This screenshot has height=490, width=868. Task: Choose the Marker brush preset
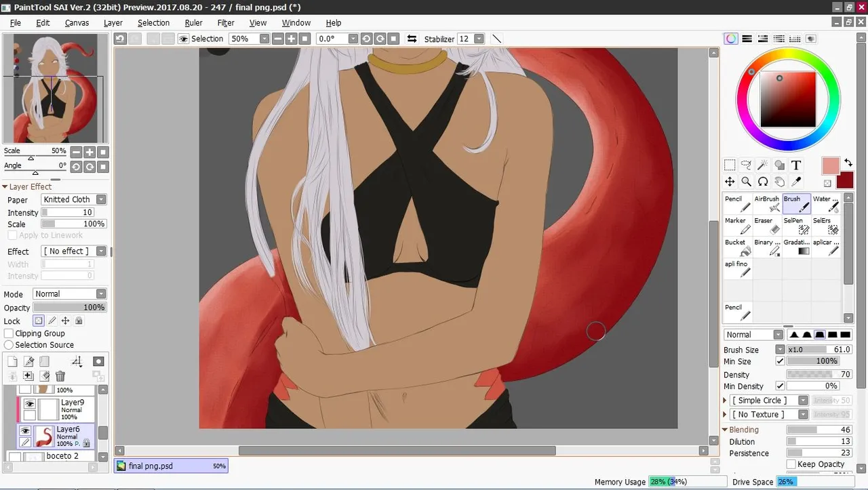(x=738, y=226)
